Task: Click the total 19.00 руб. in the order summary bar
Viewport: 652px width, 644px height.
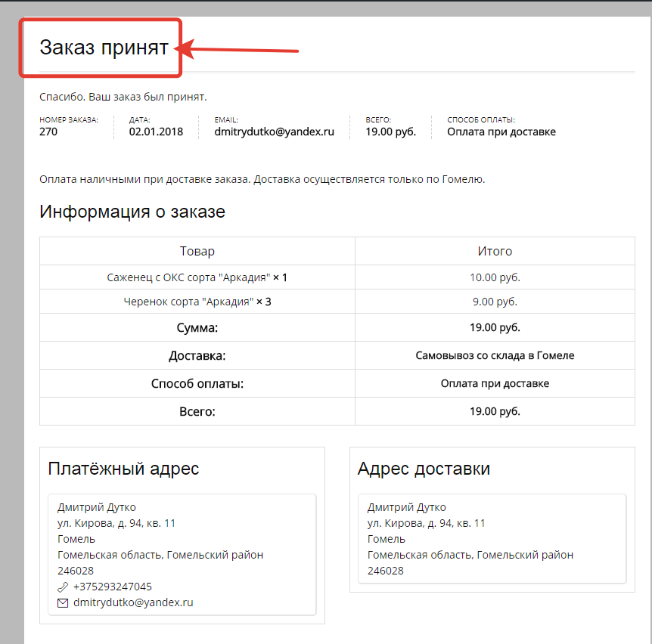Action: point(390,132)
